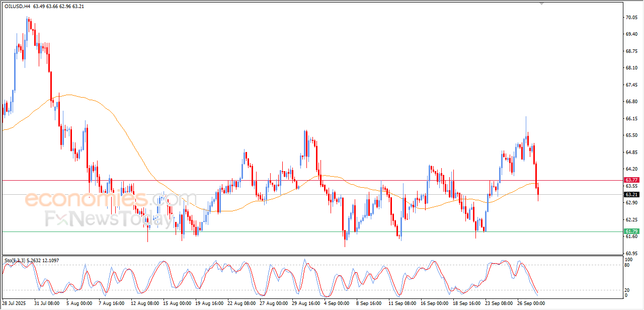Click the chart shift triangle marker at top
Viewport: 644px width, 310px height.
pos(541,3)
